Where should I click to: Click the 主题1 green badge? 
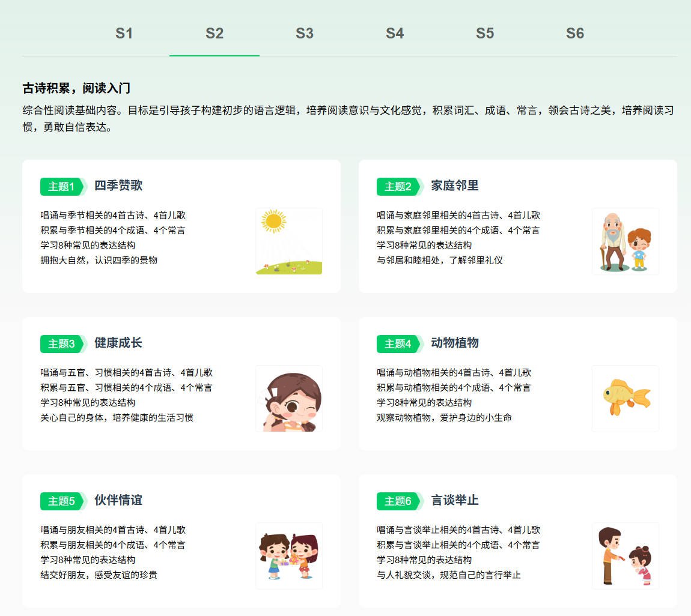(64, 187)
